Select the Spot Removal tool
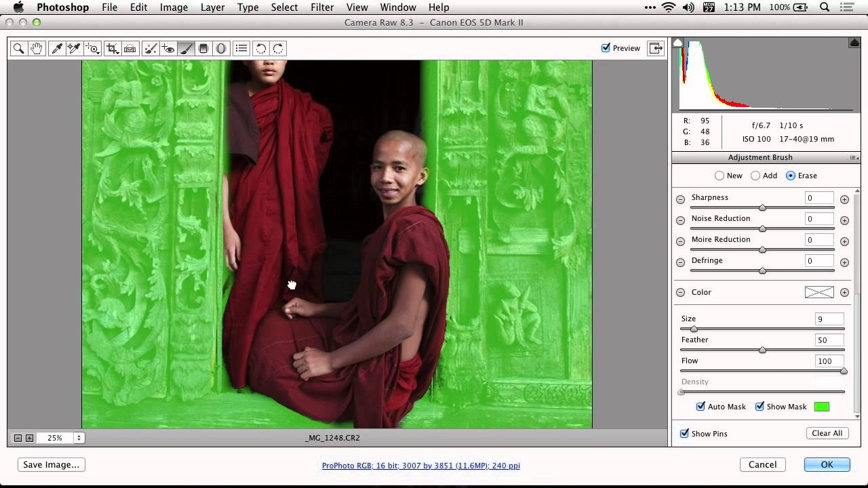Viewport: 868px width, 488px height. point(151,48)
